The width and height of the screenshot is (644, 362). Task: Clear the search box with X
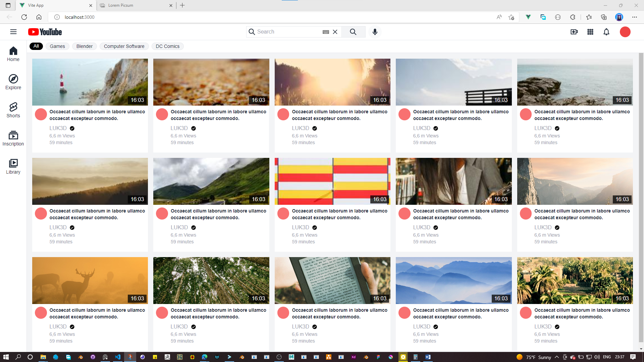(x=335, y=32)
